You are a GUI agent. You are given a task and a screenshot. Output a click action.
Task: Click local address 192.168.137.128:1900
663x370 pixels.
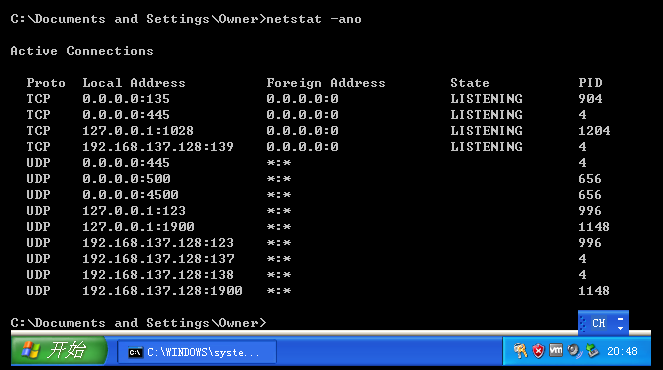pos(162,291)
